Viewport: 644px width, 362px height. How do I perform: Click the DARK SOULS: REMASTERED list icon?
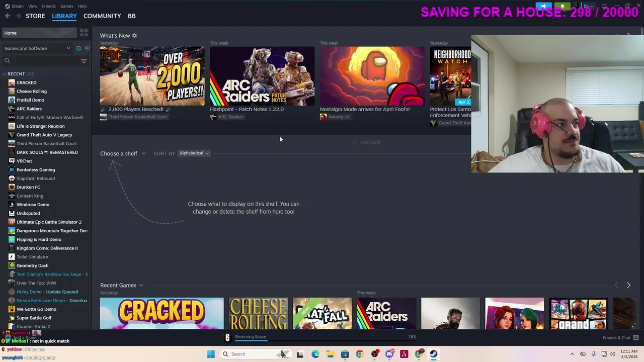tap(12, 152)
